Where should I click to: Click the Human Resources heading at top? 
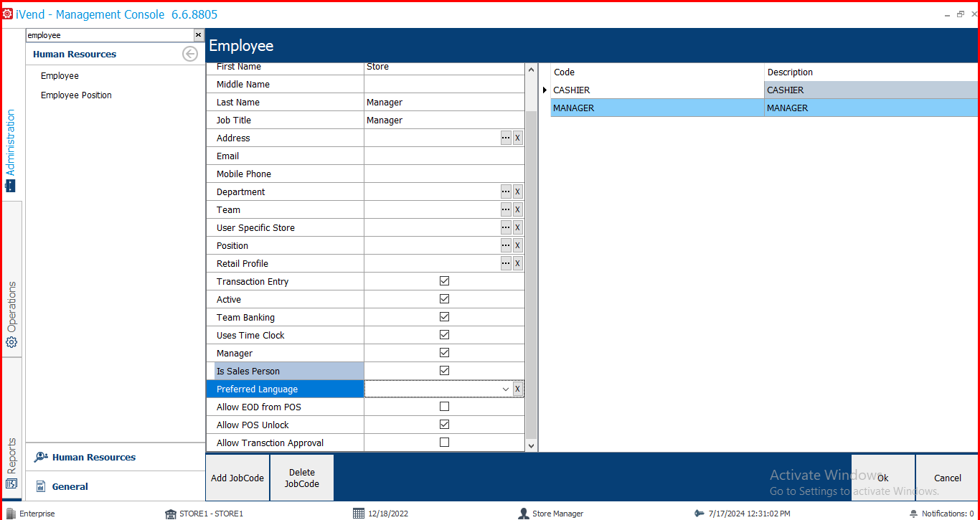pos(75,54)
